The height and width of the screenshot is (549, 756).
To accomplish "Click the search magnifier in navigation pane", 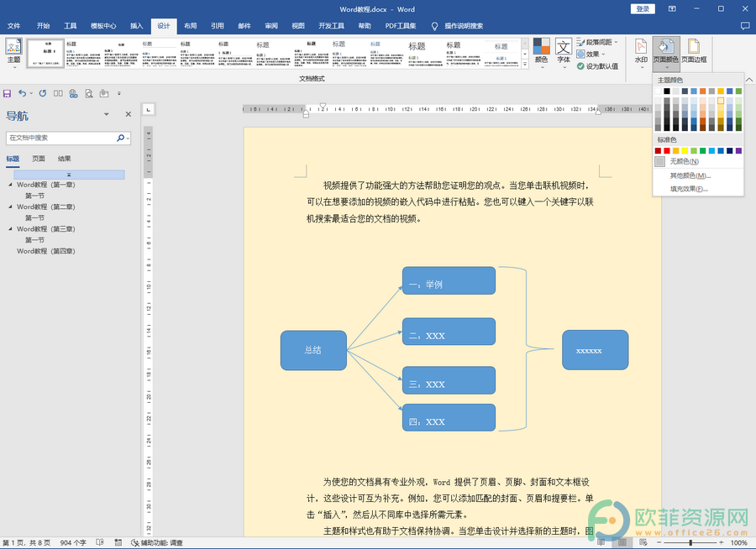I will point(120,138).
